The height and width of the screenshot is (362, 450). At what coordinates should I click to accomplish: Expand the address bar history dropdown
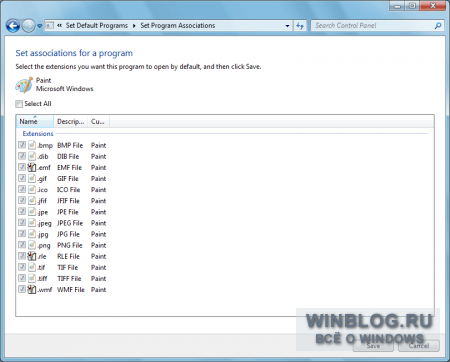click(x=287, y=26)
